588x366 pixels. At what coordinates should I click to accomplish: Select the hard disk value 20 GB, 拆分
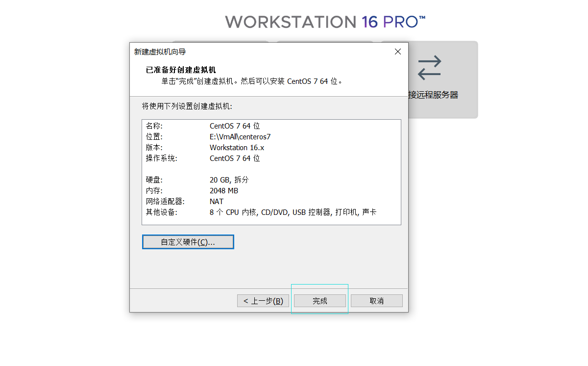click(229, 180)
